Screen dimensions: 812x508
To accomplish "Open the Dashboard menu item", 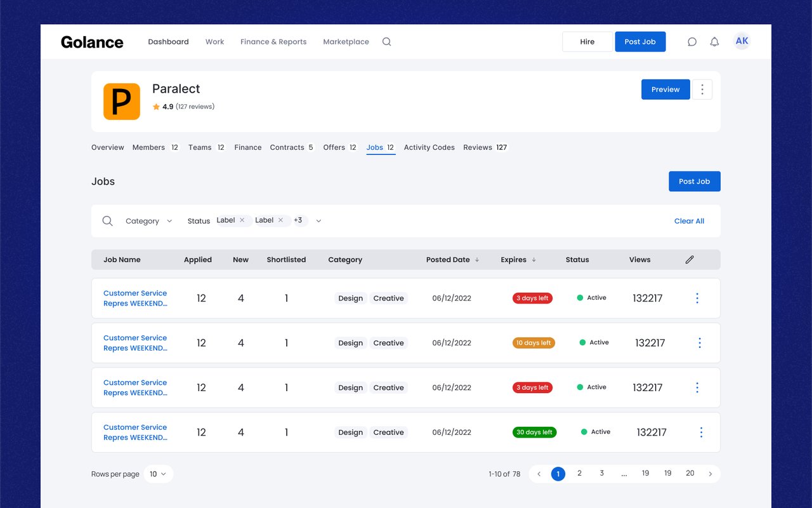I will [x=168, y=42].
